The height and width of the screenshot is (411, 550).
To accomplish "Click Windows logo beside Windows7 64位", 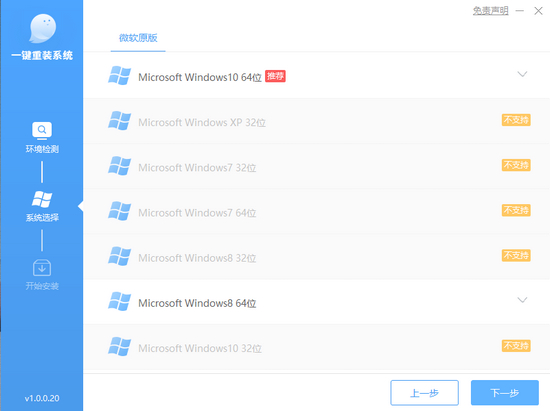I will click(x=120, y=211).
